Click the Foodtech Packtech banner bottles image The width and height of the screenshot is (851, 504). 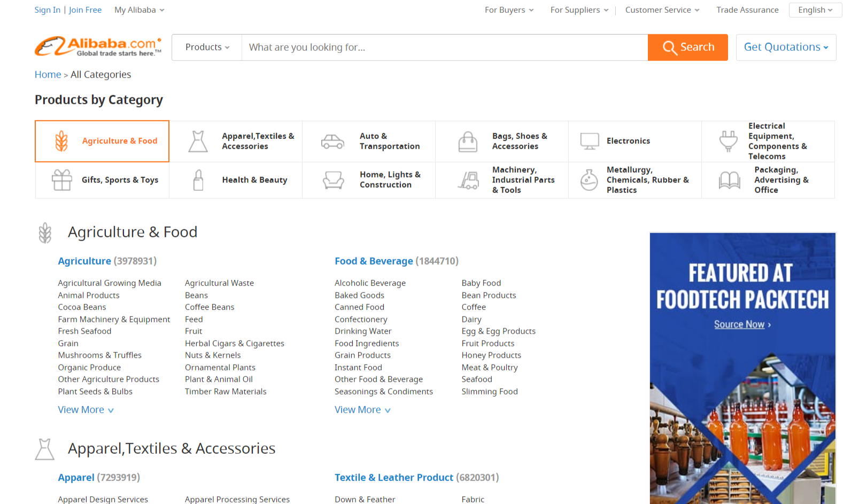(x=742, y=428)
